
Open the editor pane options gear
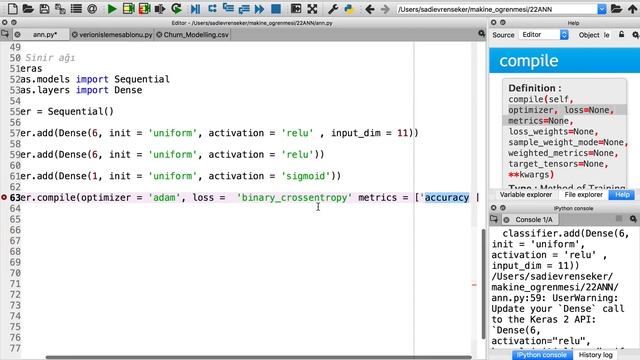tap(482, 34)
